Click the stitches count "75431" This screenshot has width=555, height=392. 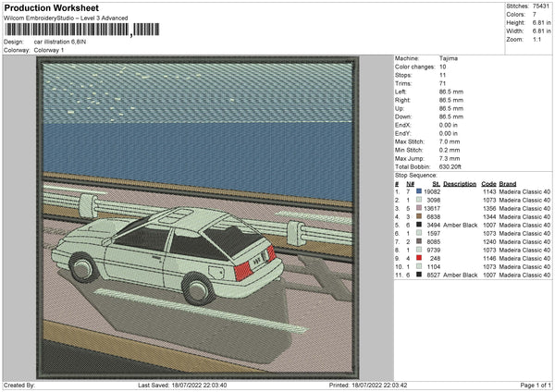click(541, 6)
